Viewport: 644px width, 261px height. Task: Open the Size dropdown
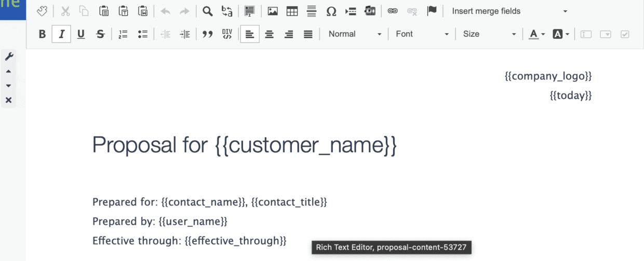pos(489,34)
